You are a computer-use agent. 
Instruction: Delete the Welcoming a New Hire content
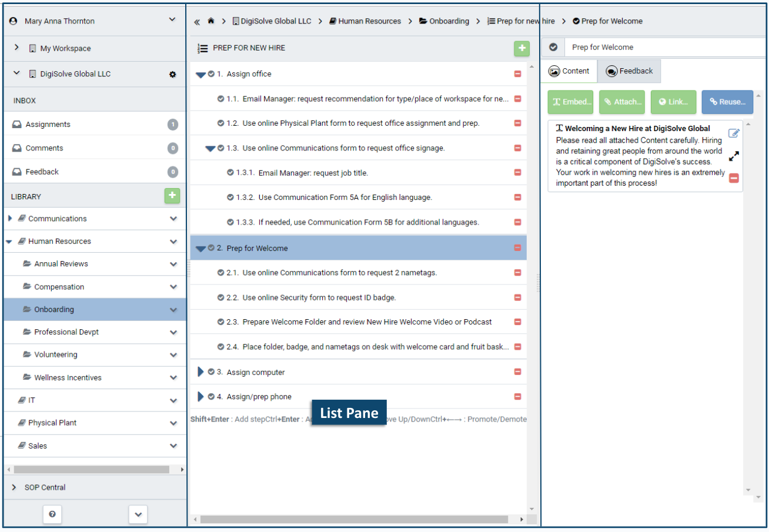(x=734, y=178)
